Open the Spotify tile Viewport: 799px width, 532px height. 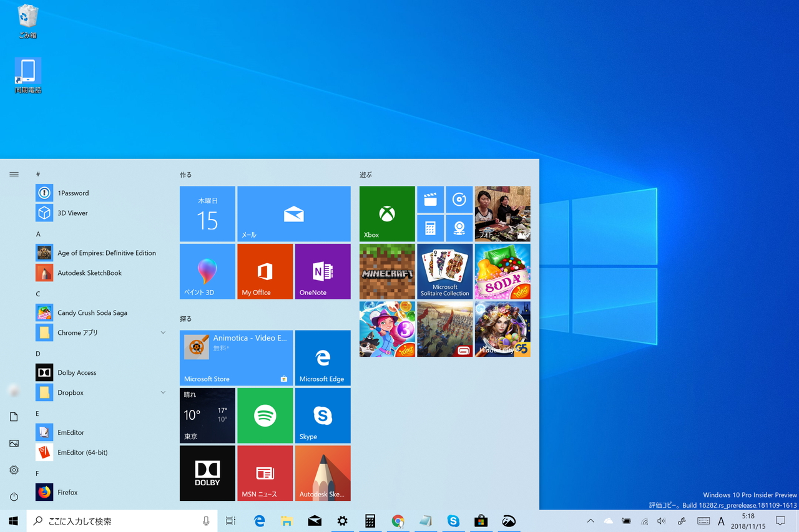(265, 415)
